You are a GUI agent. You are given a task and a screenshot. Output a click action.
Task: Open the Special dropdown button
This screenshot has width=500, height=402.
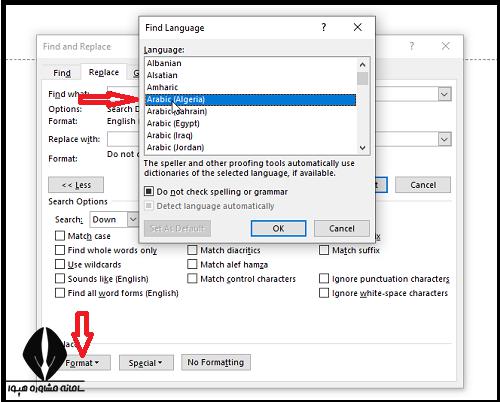[146, 363]
